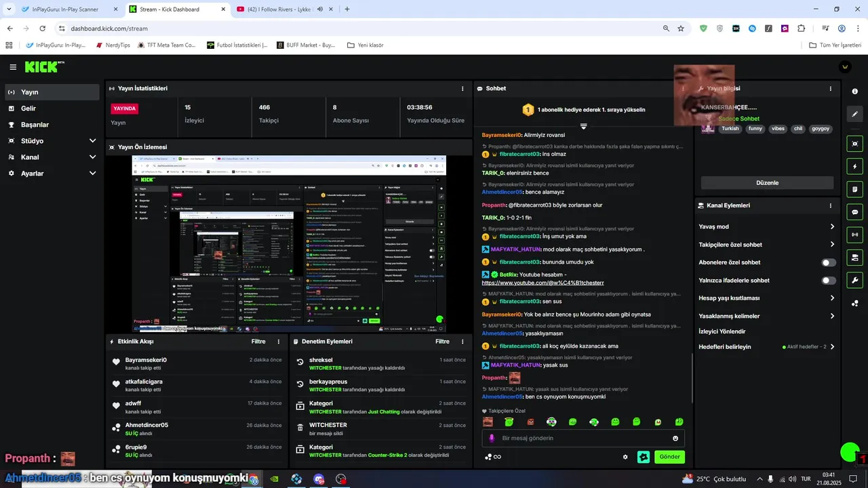Go to Yayın in the sidebar
868x488 pixels.
pyautogui.click(x=52, y=92)
